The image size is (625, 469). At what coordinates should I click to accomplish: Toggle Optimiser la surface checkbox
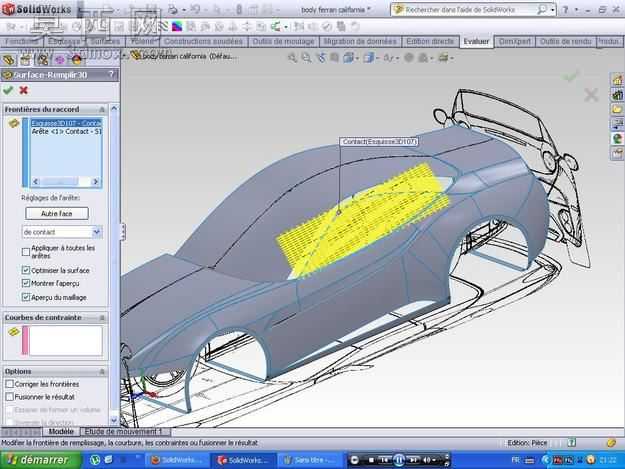point(26,270)
